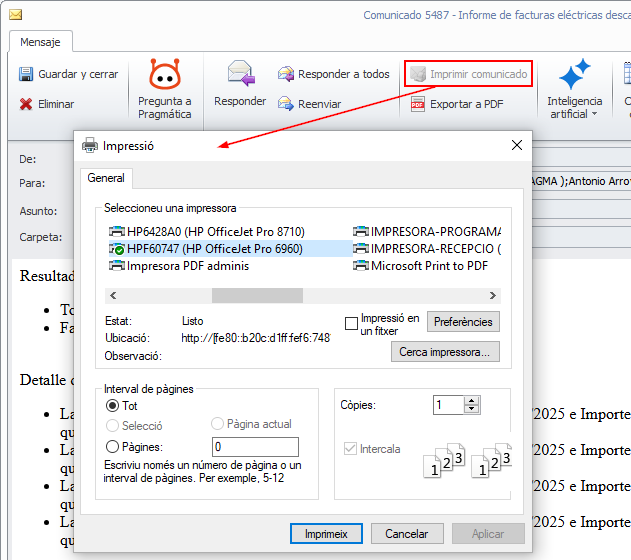This screenshot has width=631, height=560.
Task: Select the Pàgines radio button
Action: [112, 447]
